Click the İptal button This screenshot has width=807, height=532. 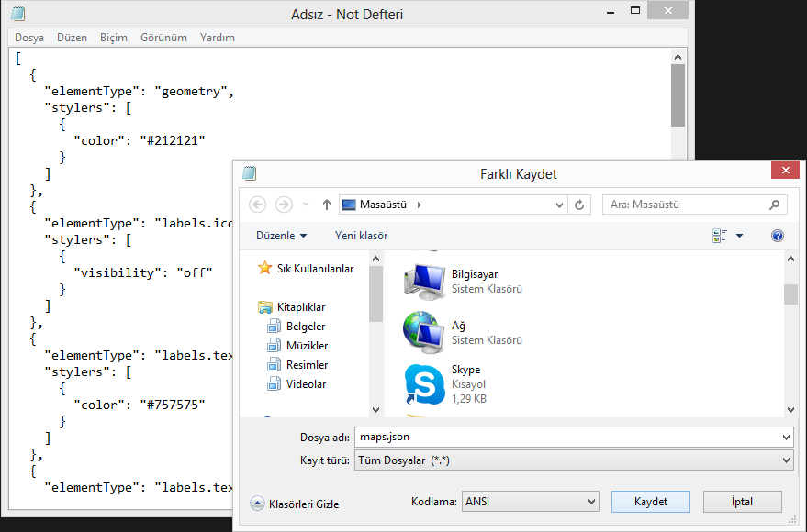pos(742,502)
